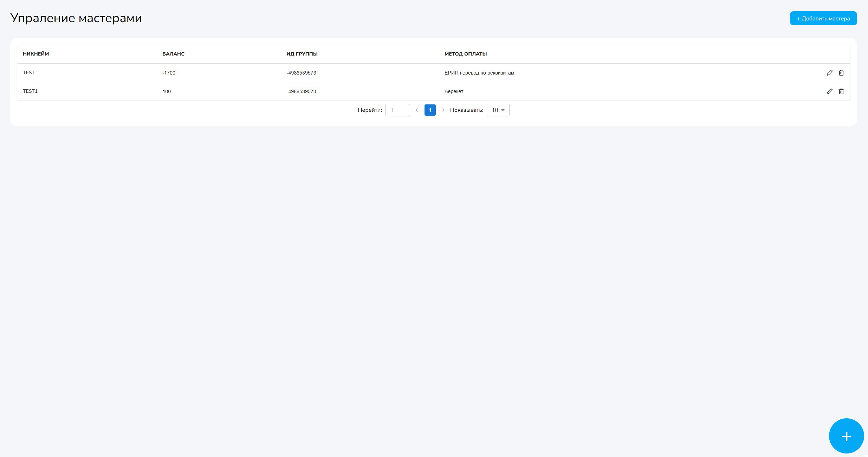Click the НИКНЕЙМ column header
Screen dimensions: 868x457
click(36, 54)
